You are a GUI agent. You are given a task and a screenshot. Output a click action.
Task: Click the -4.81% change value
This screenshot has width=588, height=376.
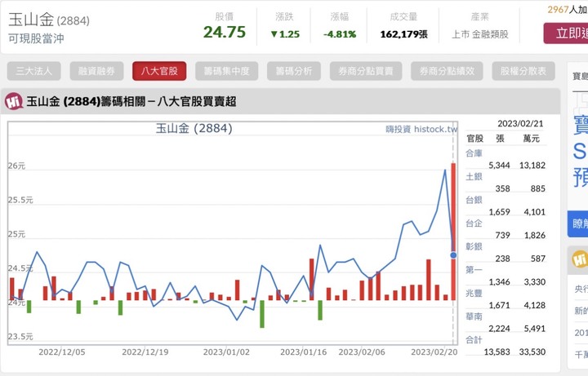[x=340, y=34]
